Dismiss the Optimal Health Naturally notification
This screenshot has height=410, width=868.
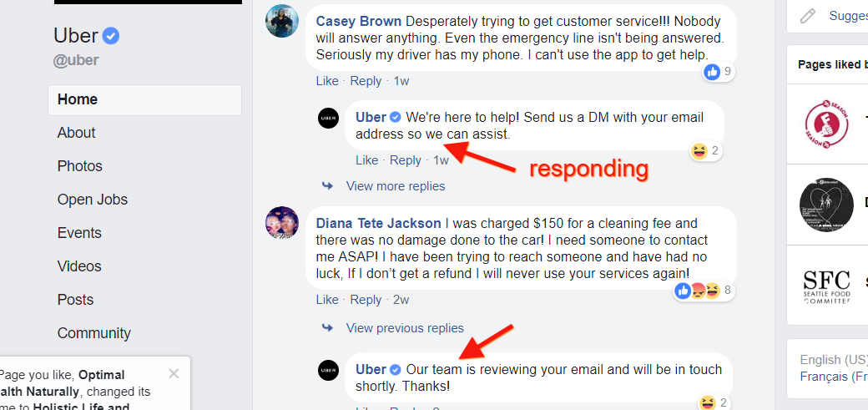[x=174, y=373]
